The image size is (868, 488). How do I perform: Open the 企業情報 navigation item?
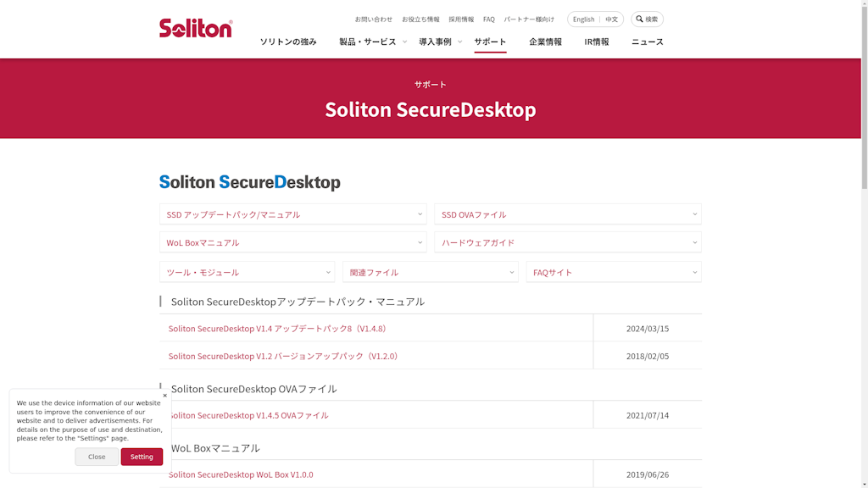545,42
